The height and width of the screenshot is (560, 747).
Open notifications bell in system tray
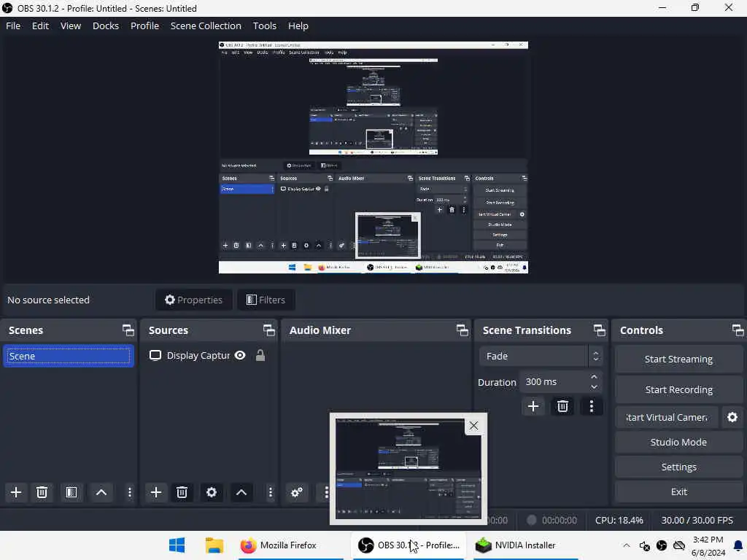pyautogui.click(x=738, y=545)
